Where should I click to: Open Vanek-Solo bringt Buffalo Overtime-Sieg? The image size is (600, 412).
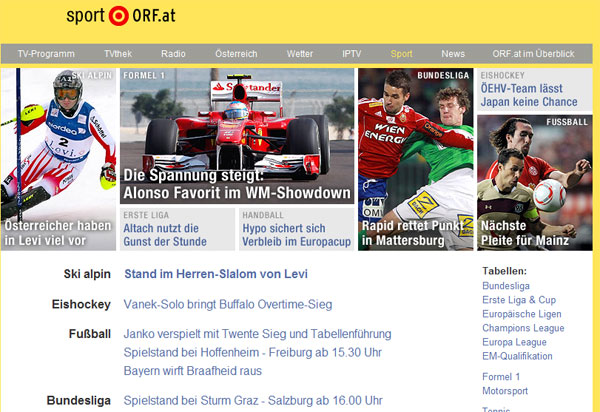pos(228,305)
